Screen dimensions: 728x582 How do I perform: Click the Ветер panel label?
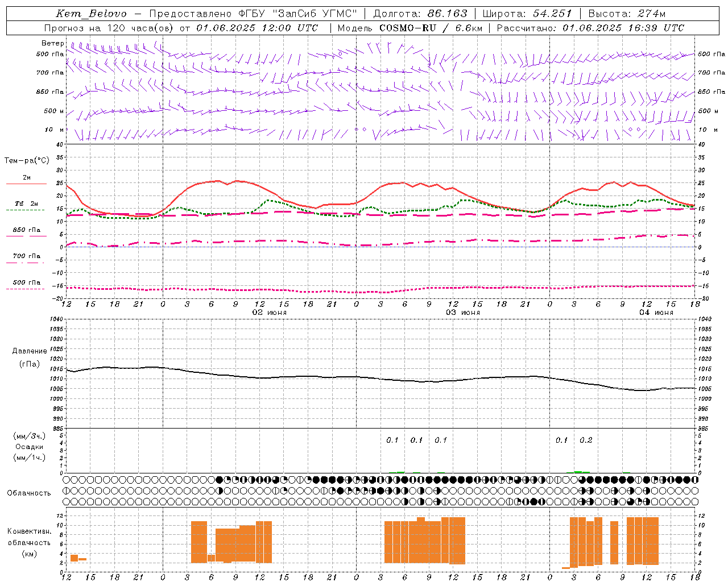click(x=53, y=43)
